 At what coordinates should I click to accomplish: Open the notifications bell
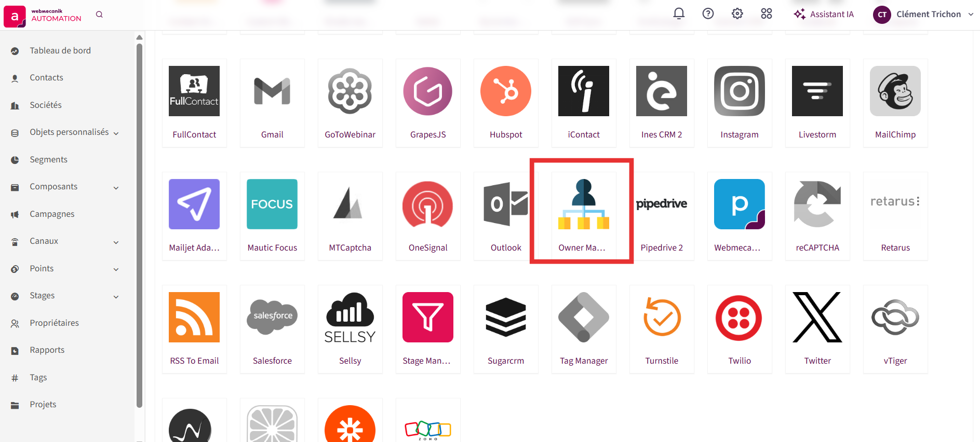tap(679, 14)
